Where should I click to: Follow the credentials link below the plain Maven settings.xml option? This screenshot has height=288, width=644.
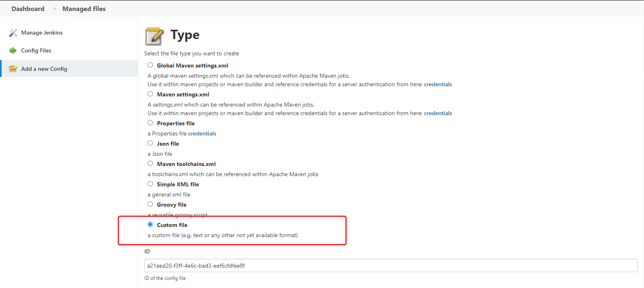click(438, 113)
